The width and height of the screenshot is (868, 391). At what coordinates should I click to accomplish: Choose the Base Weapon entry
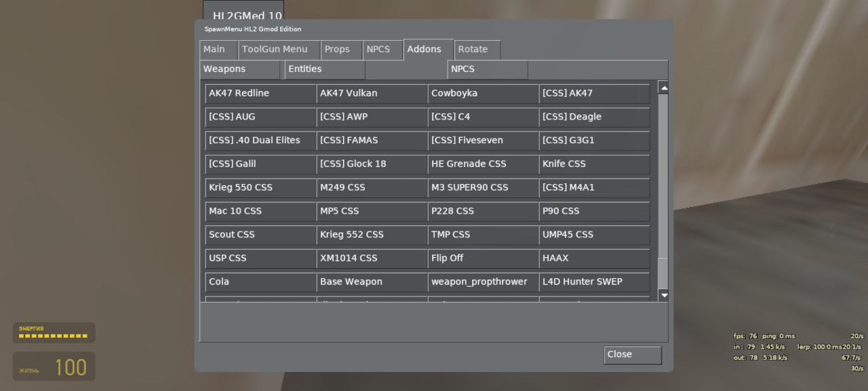[372, 282]
